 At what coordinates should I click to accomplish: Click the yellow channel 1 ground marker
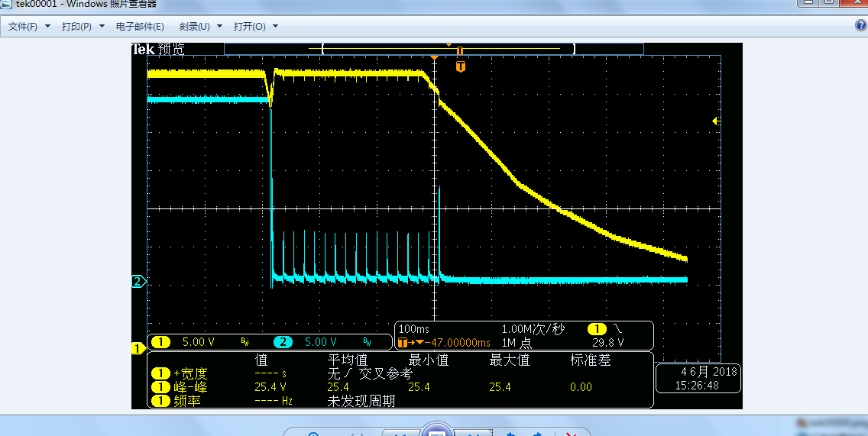138,349
